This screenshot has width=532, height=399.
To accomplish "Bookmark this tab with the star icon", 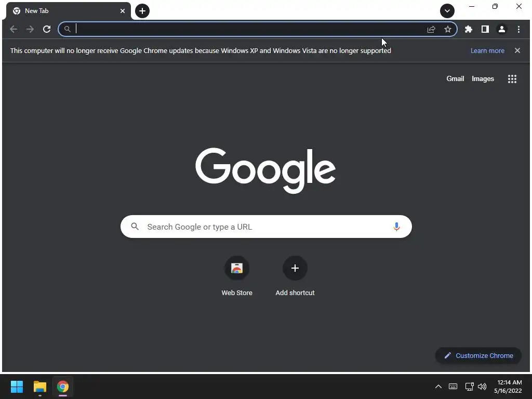I will coord(448,29).
